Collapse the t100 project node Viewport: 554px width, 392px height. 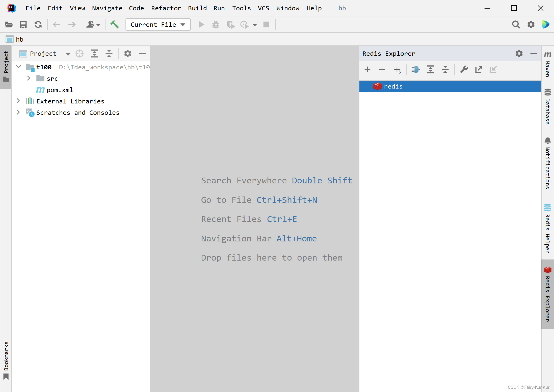coord(18,67)
